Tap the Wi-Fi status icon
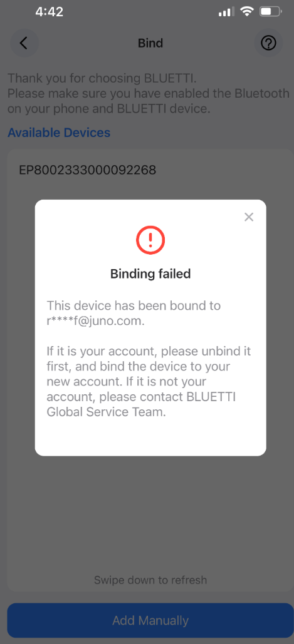The height and width of the screenshot is (644, 294). [247, 11]
